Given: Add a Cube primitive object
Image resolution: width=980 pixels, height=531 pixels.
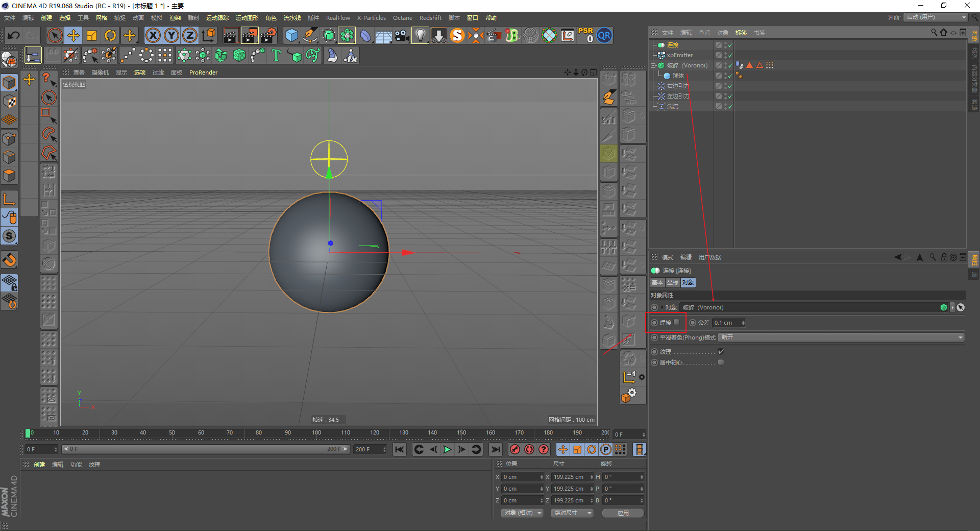Looking at the screenshot, I should (291, 35).
